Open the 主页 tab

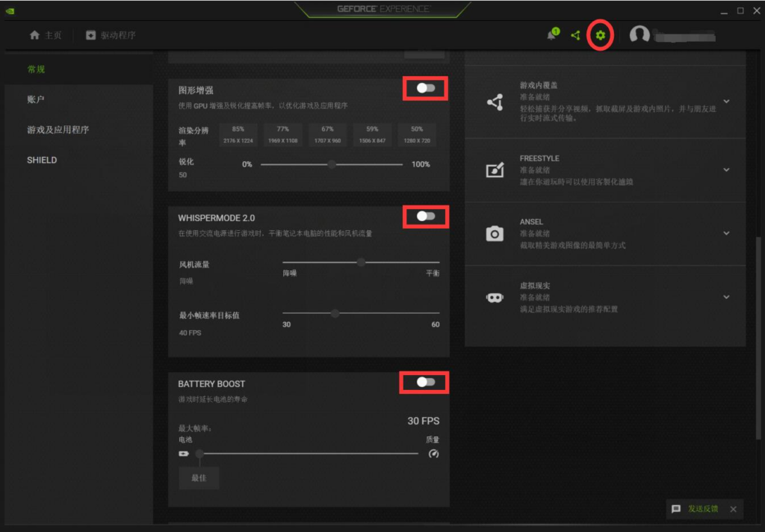[46, 35]
